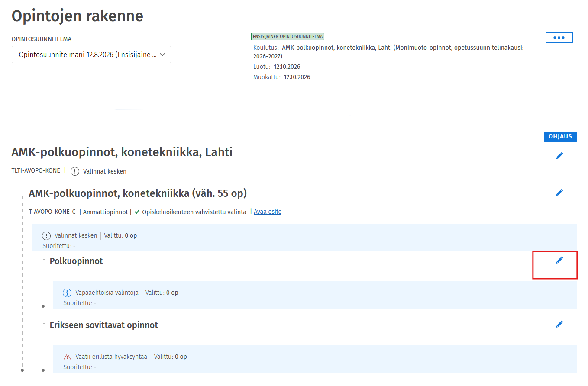
Task: Click the OHJAUS button
Action: pyautogui.click(x=560, y=137)
